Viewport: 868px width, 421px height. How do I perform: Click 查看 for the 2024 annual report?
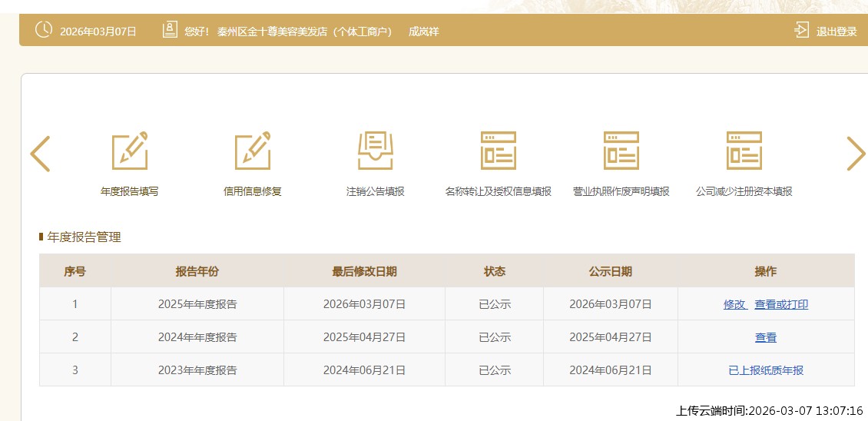[x=766, y=337]
